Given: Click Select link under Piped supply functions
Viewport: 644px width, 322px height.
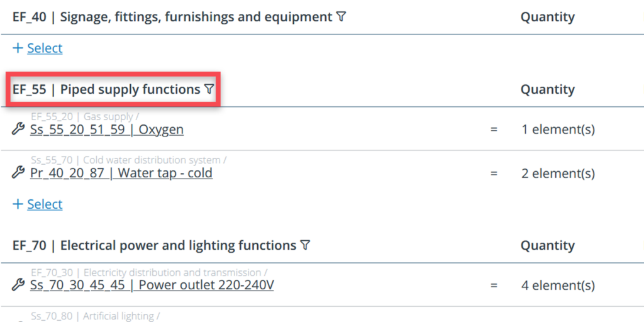Looking at the screenshot, I should click(x=45, y=204).
